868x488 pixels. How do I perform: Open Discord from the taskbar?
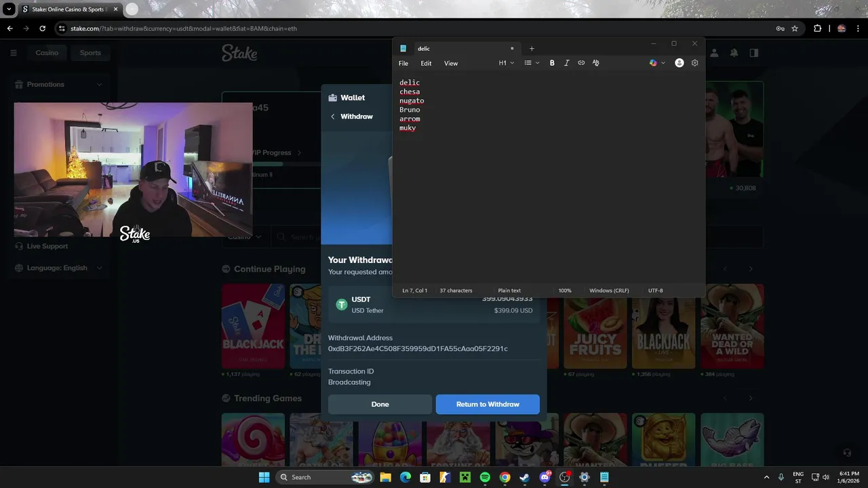pos(545,477)
